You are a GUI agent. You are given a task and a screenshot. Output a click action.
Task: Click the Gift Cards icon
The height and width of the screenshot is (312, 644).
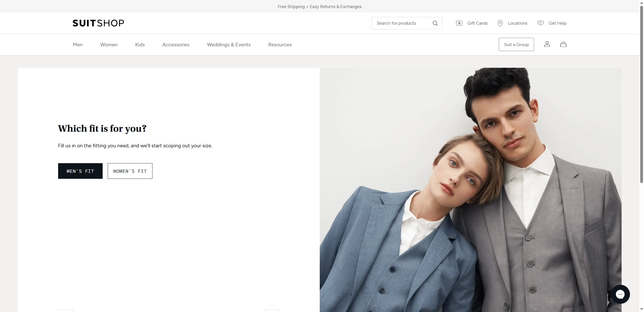point(459,23)
